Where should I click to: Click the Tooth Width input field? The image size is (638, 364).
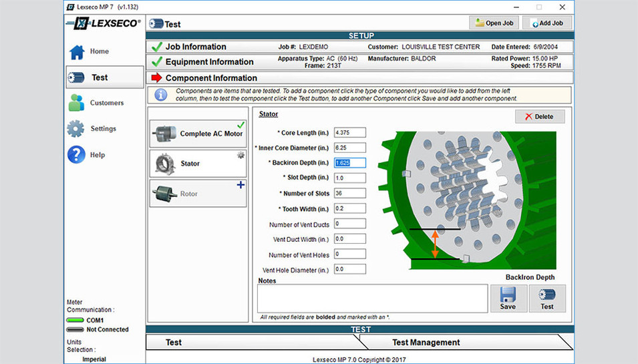pyautogui.click(x=350, y=208)
